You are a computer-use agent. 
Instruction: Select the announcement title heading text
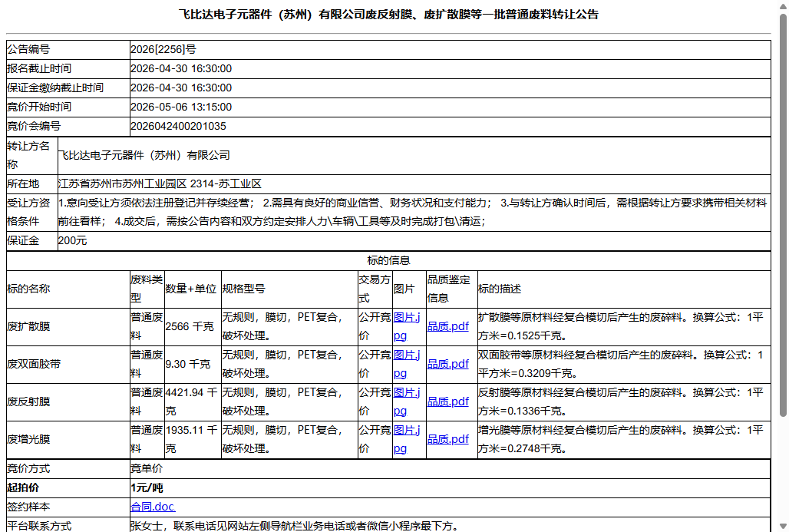388,15
